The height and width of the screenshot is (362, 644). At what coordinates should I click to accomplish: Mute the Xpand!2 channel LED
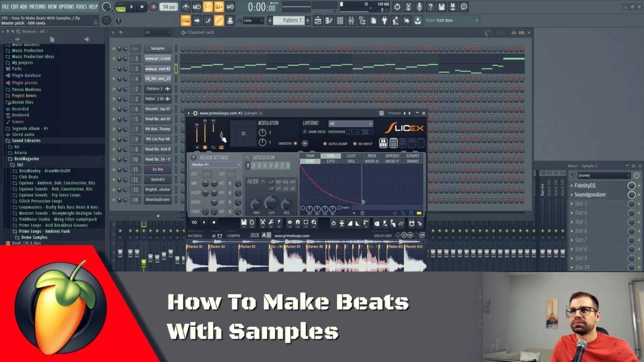coord(114,179)
